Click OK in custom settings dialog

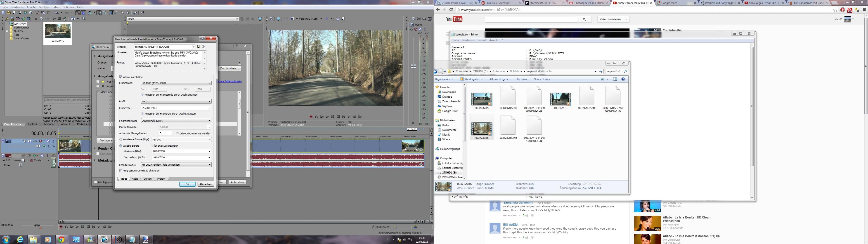tap(187, 184)
